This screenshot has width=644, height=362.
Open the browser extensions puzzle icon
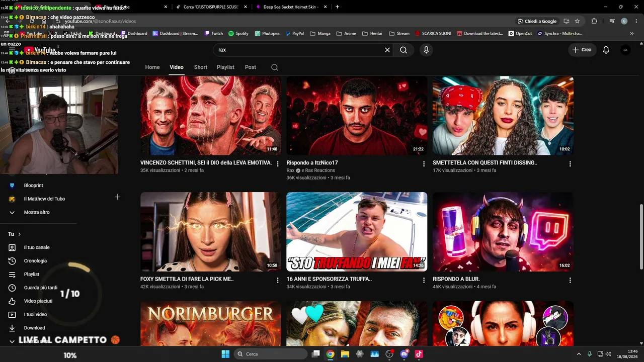tap(594, 21)
